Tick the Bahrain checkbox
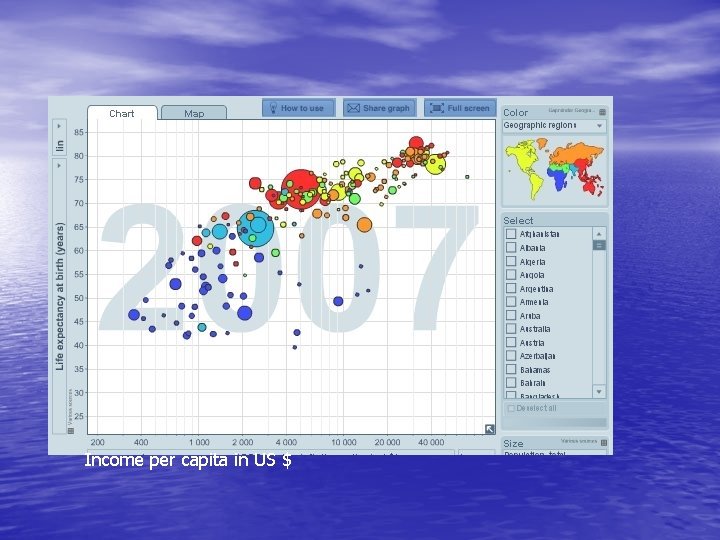This screenshot has height=540, width=720. (x=511, y=382)
